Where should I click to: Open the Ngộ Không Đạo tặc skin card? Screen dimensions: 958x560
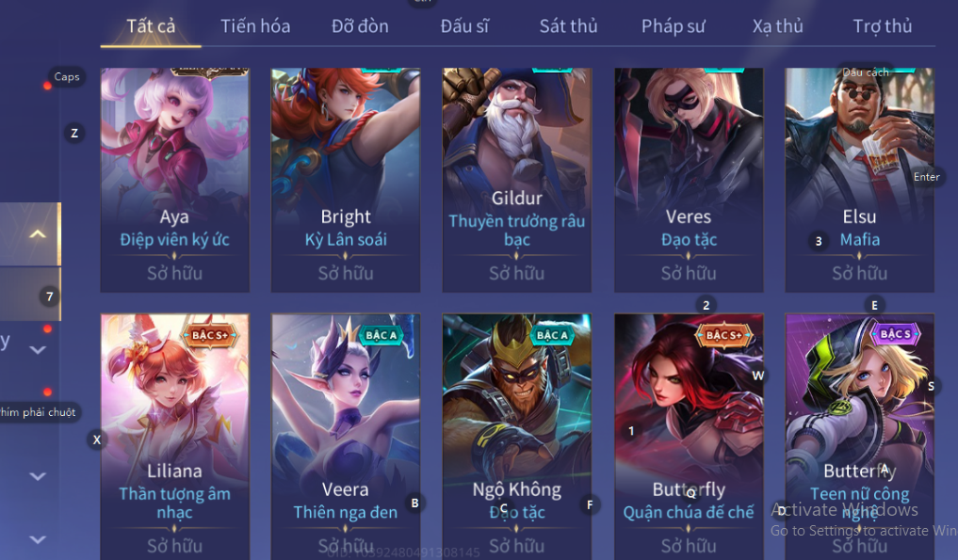517,437
